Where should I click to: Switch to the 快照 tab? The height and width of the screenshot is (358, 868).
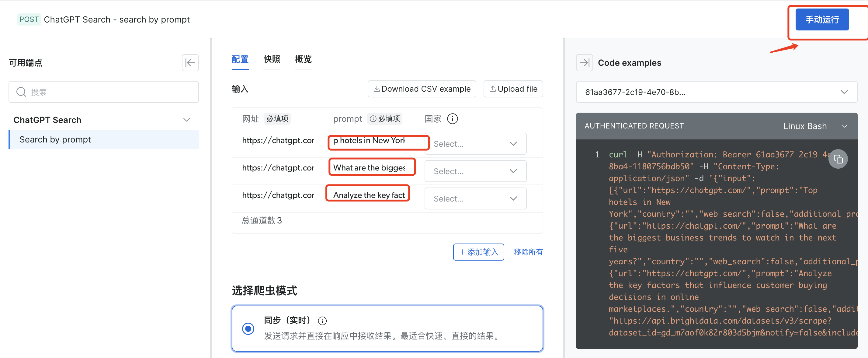[x=271, y=59]
